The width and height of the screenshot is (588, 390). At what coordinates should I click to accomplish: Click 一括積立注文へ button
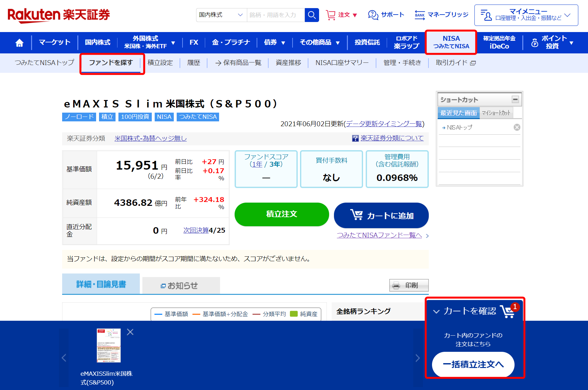[x=473, y=364]
